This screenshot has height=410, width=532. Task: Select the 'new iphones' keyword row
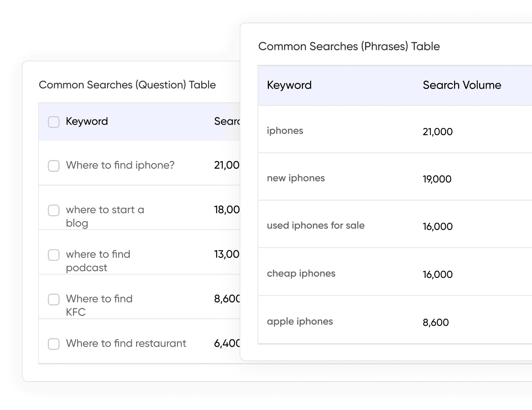point(296,178)
